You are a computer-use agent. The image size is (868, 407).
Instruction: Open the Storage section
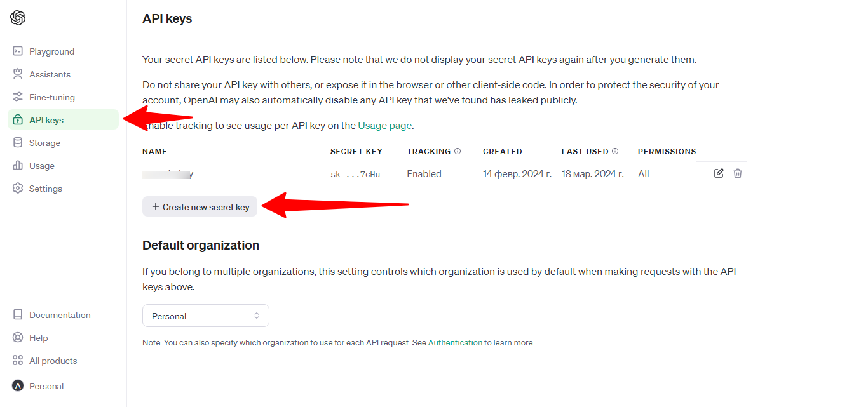44,143
